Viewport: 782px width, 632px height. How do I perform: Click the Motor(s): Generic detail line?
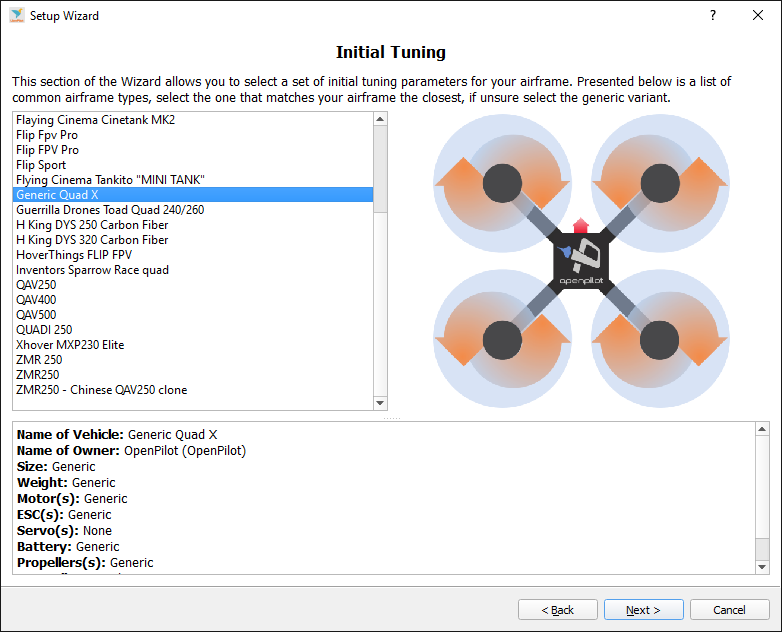pyautogui.click(x=72, y=498)
